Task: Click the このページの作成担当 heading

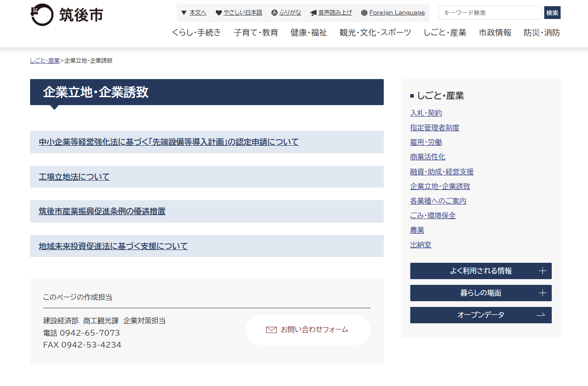Action: (x=77, y=297)
